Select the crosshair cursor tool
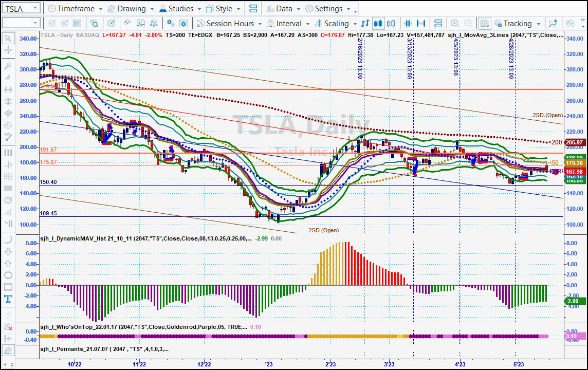The height and width of the screenshot is (370, 588). pos(8,50)
